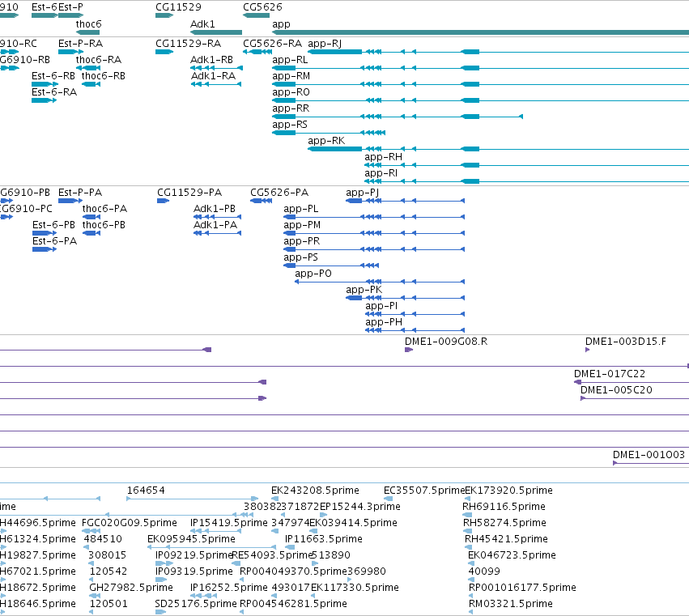This screenshot has width=689, height=616.
Task: Click the app-PK protein label
Action: [364, 291]
